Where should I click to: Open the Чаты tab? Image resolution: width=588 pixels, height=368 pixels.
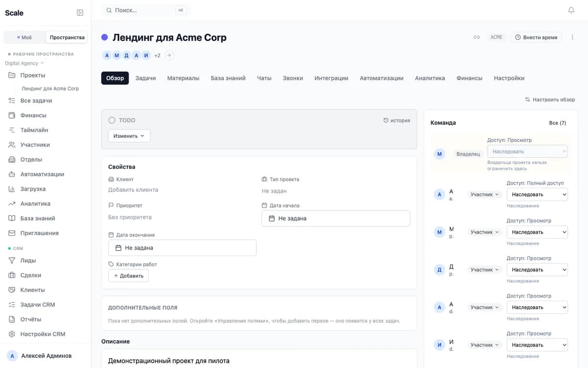(x=264, y=78)
